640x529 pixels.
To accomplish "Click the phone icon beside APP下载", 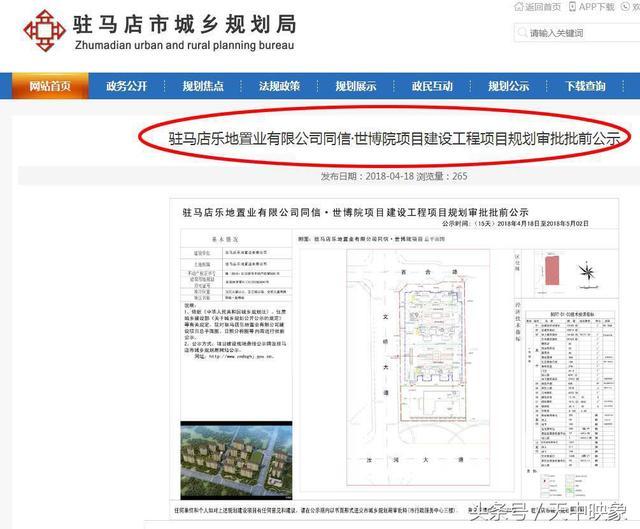I will pos(584,7).
